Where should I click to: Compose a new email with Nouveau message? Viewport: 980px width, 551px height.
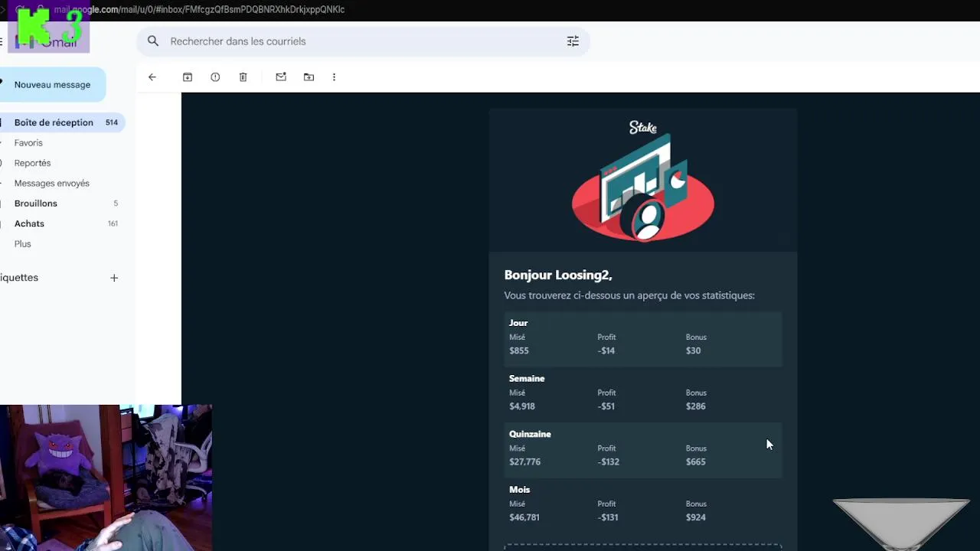pyautogui.click(x=52, y=85)
